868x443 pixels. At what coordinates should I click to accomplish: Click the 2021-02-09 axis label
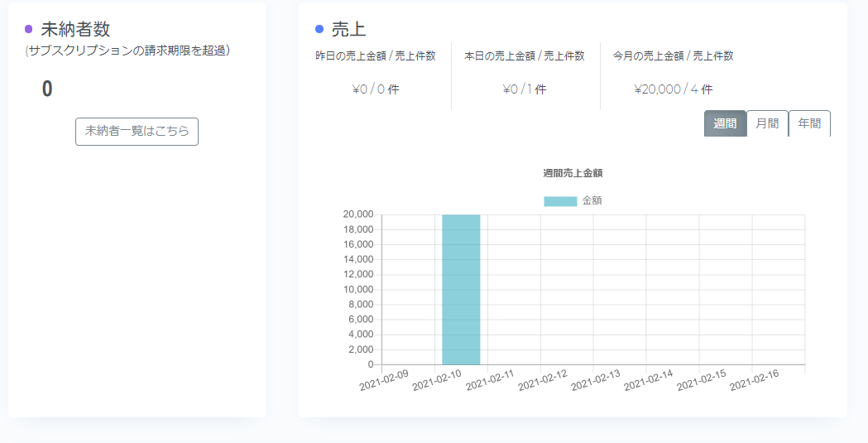click(384, 380)
